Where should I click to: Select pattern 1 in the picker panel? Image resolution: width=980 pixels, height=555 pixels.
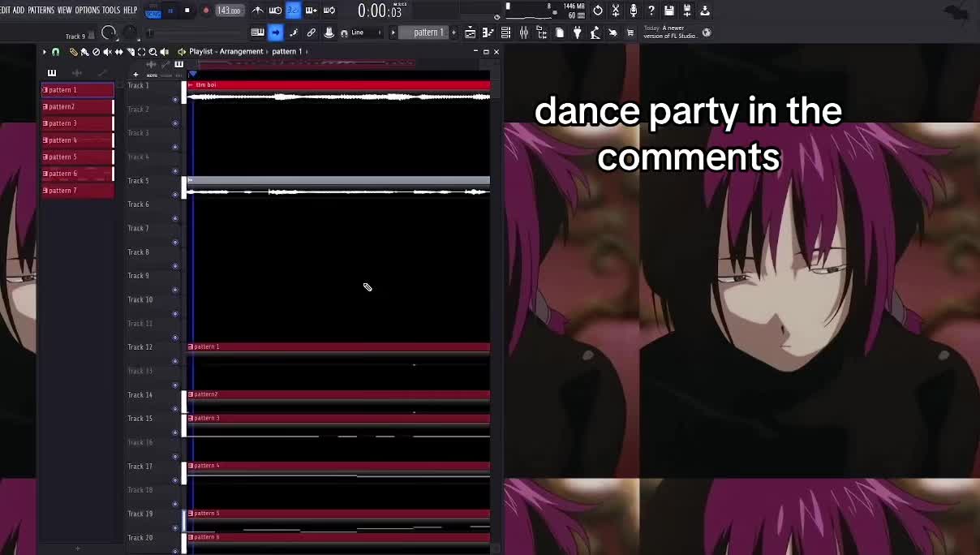tap(78, 90)
